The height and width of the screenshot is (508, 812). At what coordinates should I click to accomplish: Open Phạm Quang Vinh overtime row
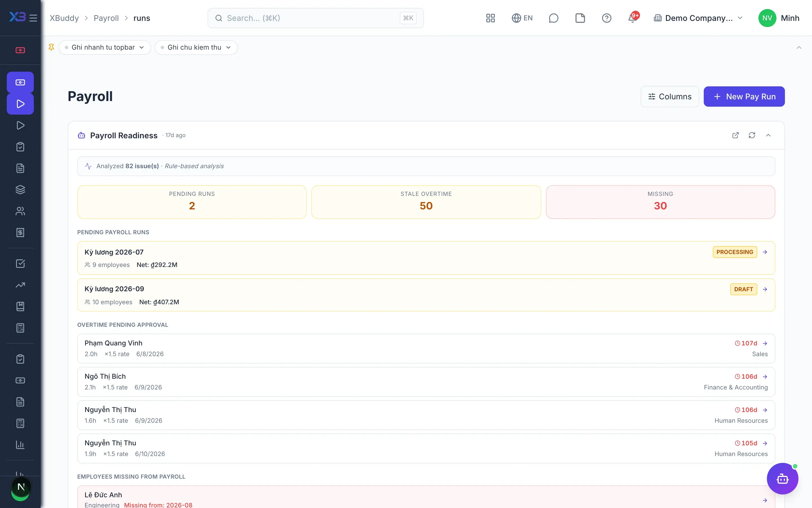click(x=426, y=349)
